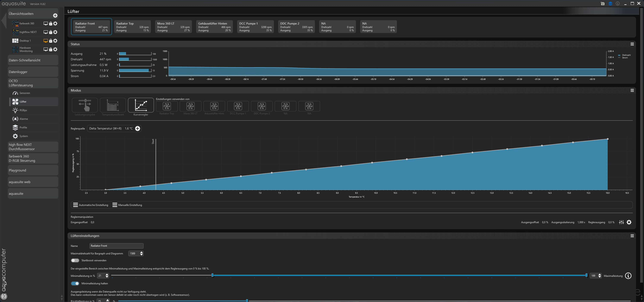
Task: Click the plus icon beside Reglerquelle
Action: (137, 128)
